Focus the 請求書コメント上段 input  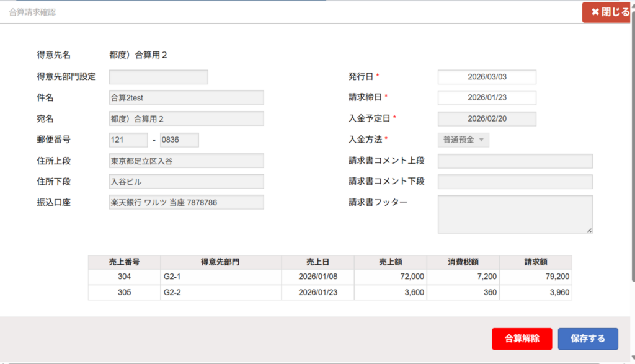[x=515, y=161]
